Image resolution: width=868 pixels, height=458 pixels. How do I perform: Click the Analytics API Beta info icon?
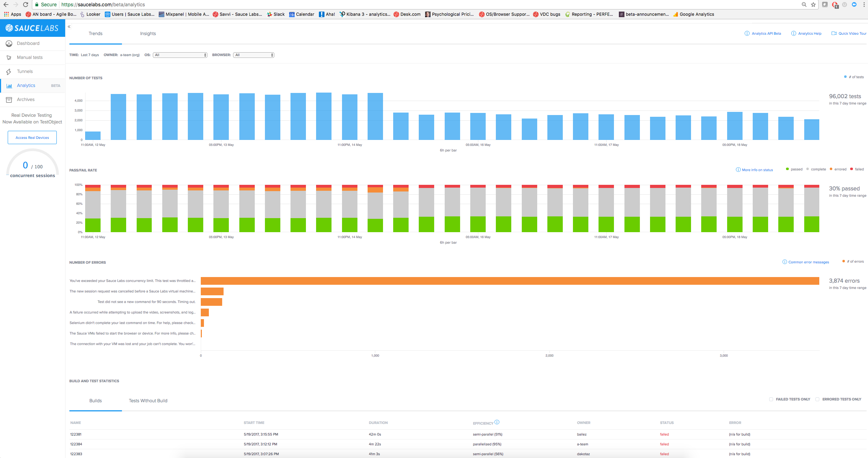pos(747,34)
